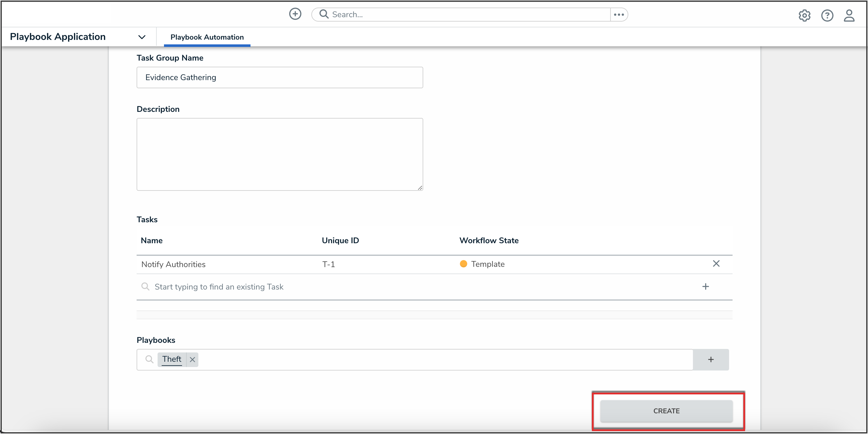
Task: Open the settings gear icon
Action: tap(804, 15)
